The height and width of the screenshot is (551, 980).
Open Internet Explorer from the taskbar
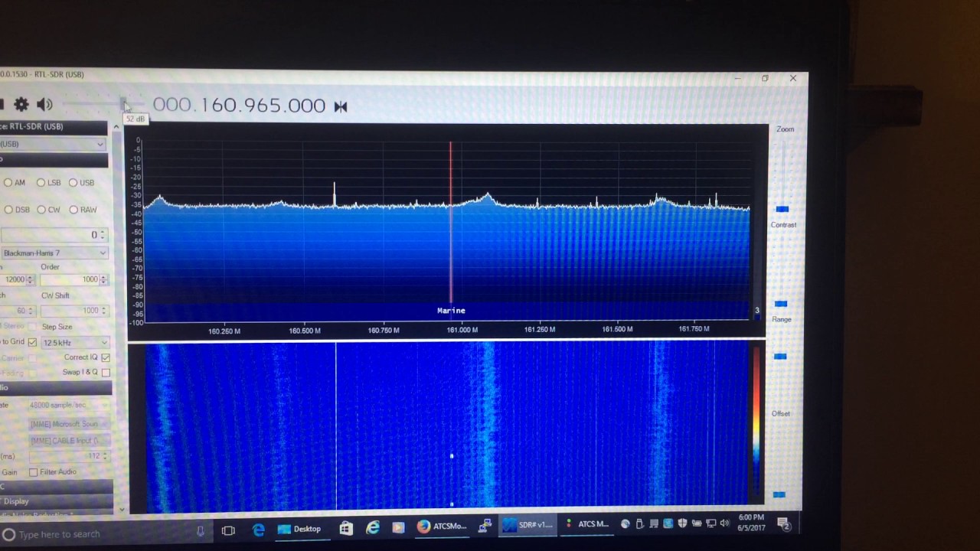373,528
